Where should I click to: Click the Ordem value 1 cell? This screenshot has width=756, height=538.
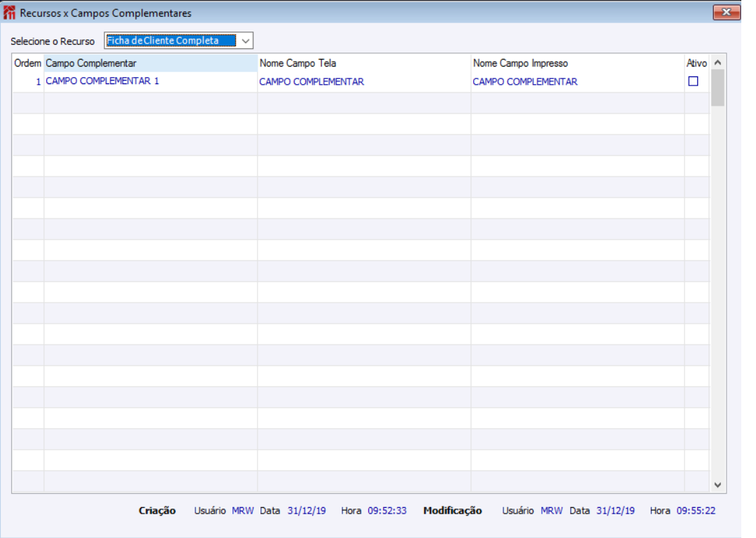(28, 81)
